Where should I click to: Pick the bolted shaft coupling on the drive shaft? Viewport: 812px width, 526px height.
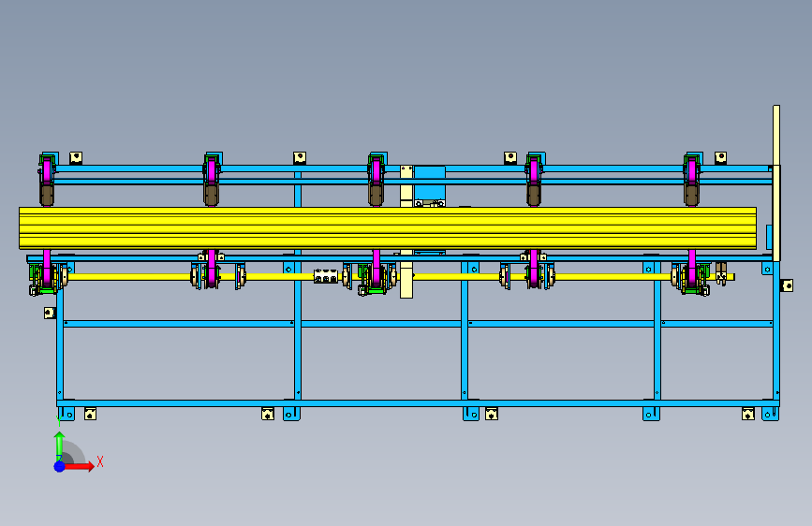(326, 276)
